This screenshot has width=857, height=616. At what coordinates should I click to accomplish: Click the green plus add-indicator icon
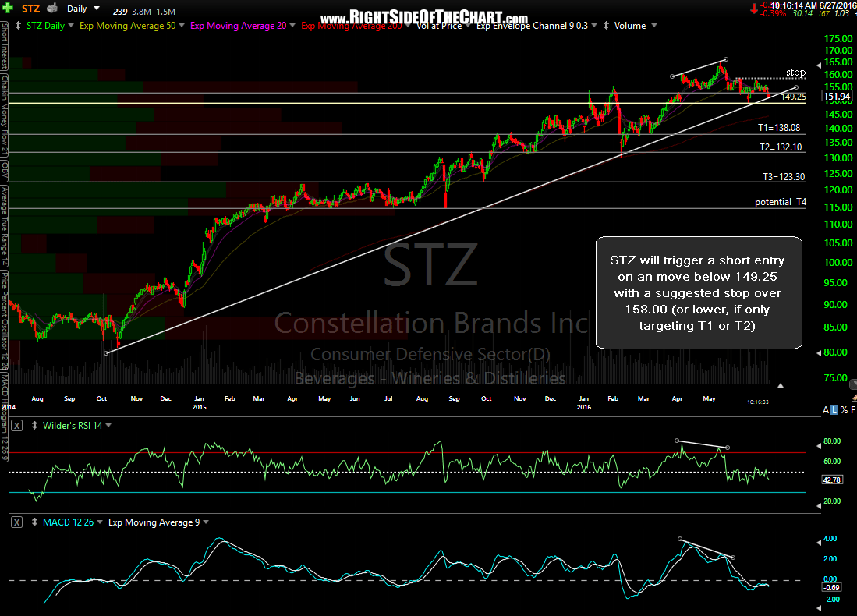(x=8, y=9)
